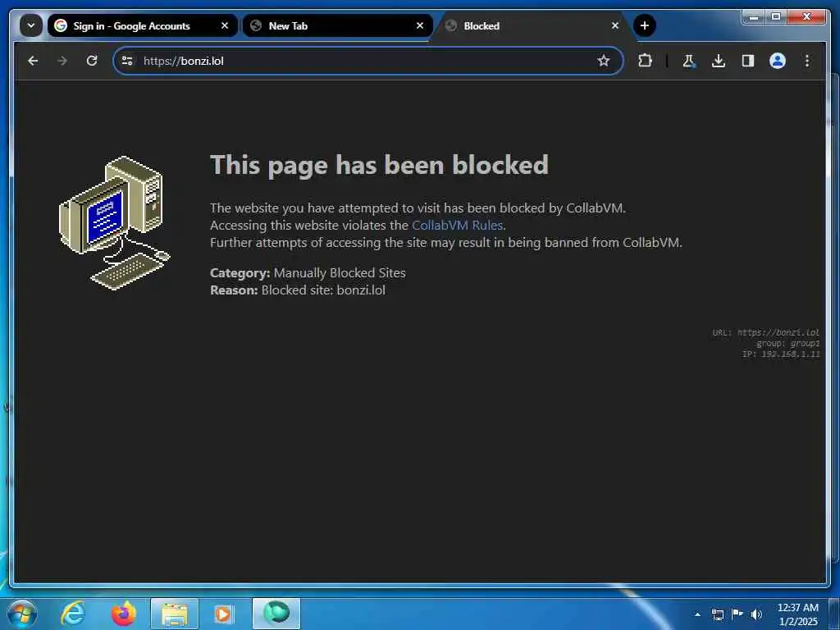The image size is (840, 630).
Task: Open Chrome Labs flask icon
Action: coord(689,61)
